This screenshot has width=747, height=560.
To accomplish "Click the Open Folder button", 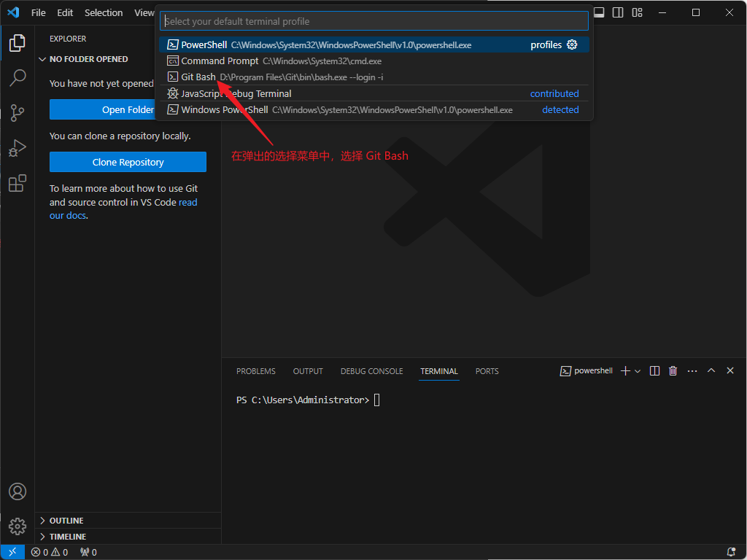I will 128,109.
